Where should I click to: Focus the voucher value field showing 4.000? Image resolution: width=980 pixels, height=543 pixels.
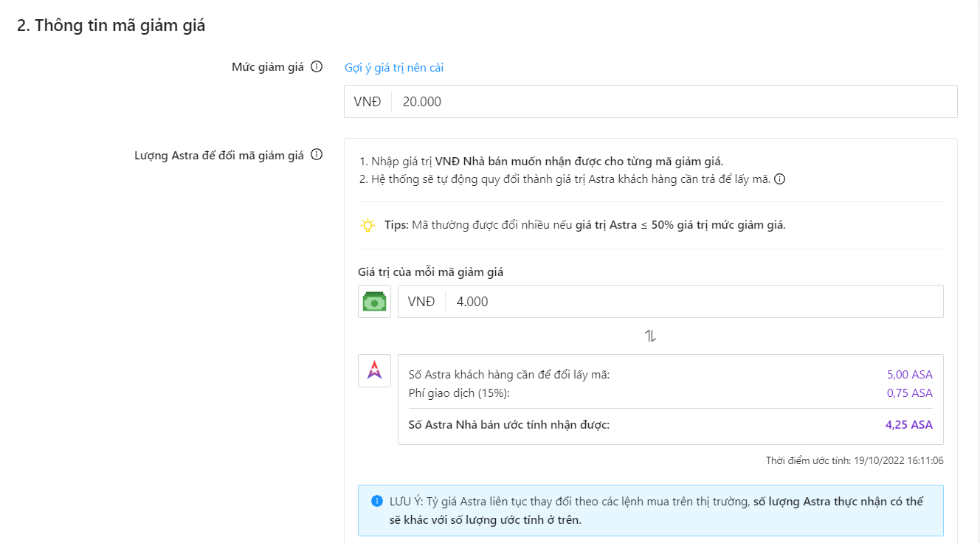(x=670, y=302)
